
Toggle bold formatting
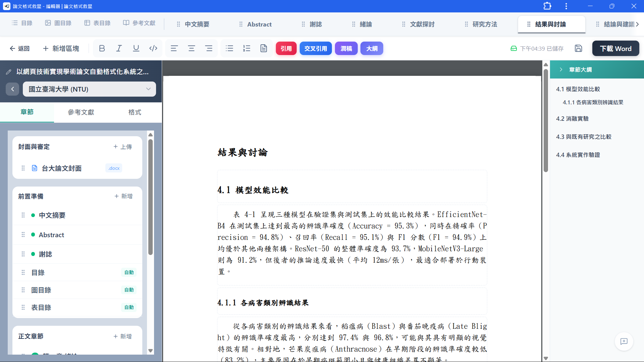tap(102, 48)
